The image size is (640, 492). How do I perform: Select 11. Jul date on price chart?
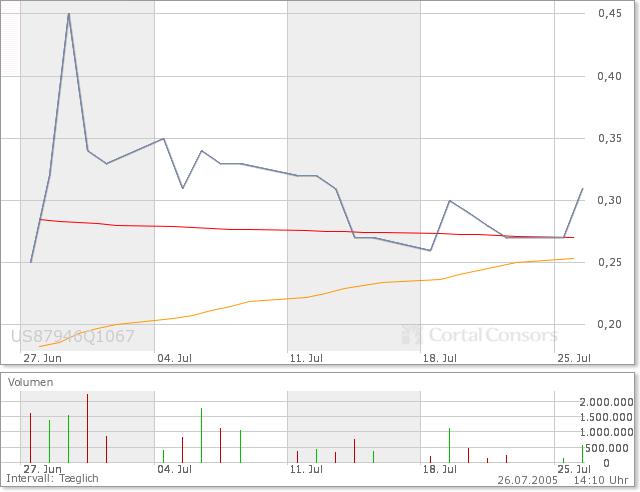pos(306,358)
